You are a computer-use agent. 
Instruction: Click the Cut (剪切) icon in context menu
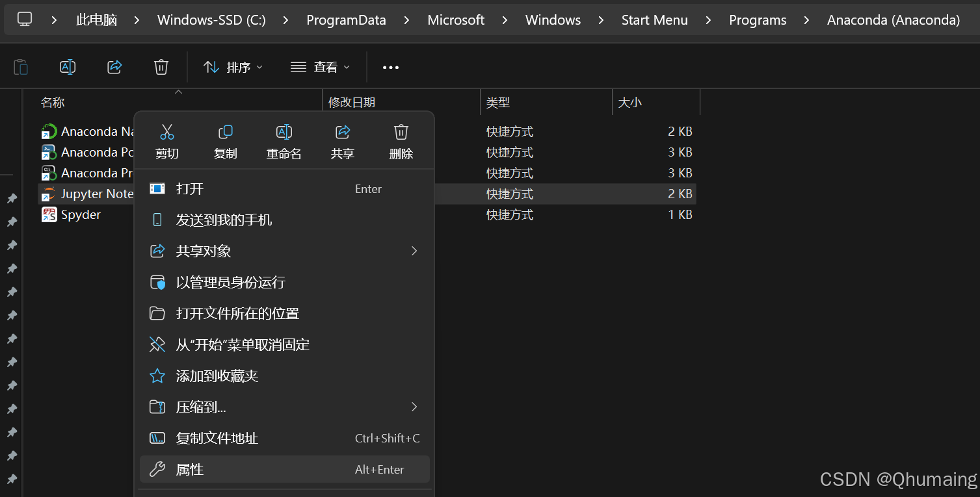coord(167,133)
